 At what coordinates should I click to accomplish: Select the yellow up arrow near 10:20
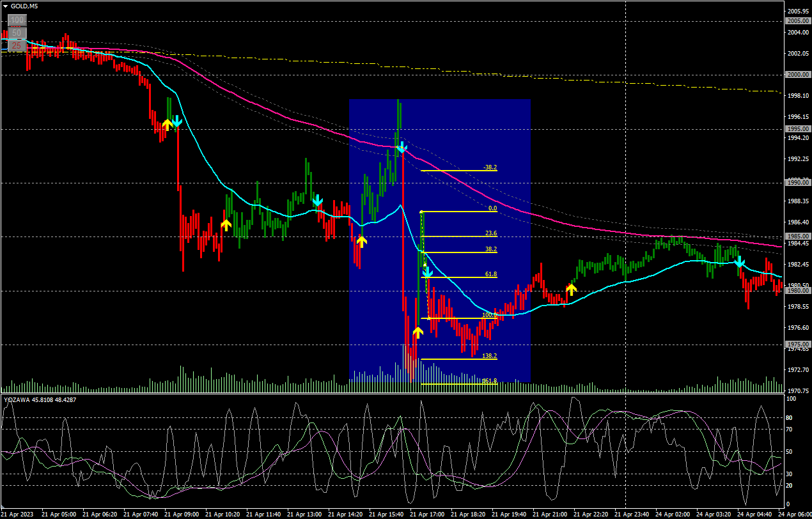pos(226,225)
